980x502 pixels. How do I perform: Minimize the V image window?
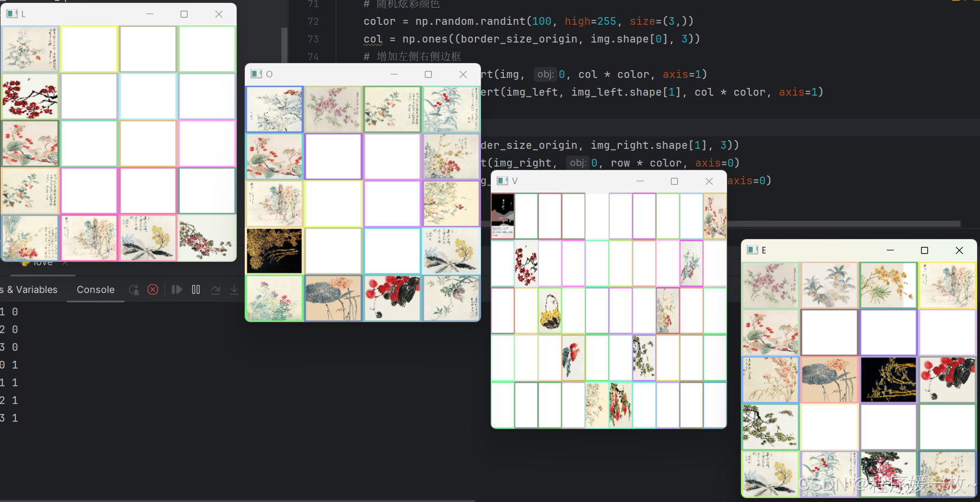pyautogui.click(x=640, y=181)
